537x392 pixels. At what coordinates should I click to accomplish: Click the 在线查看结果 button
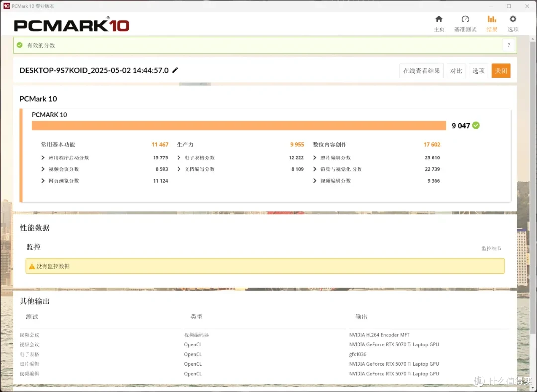(x=421, y=71)
